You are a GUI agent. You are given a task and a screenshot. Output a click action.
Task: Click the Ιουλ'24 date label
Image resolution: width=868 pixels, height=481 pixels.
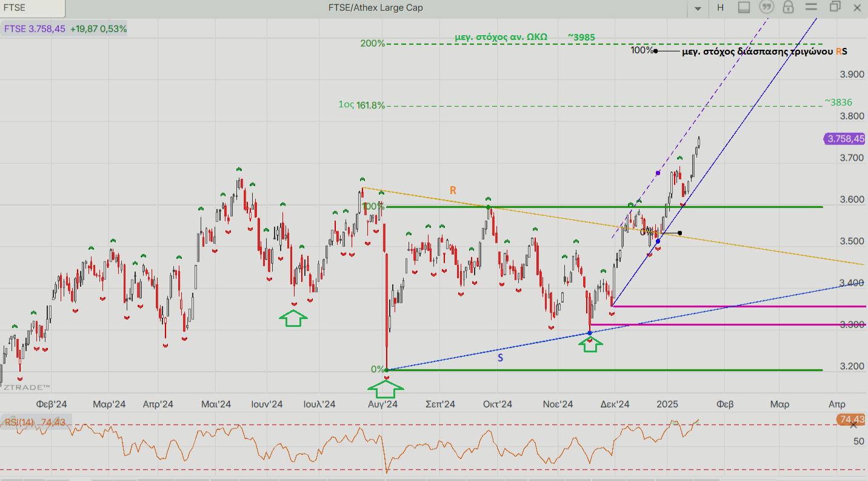(x=319, y=404)
